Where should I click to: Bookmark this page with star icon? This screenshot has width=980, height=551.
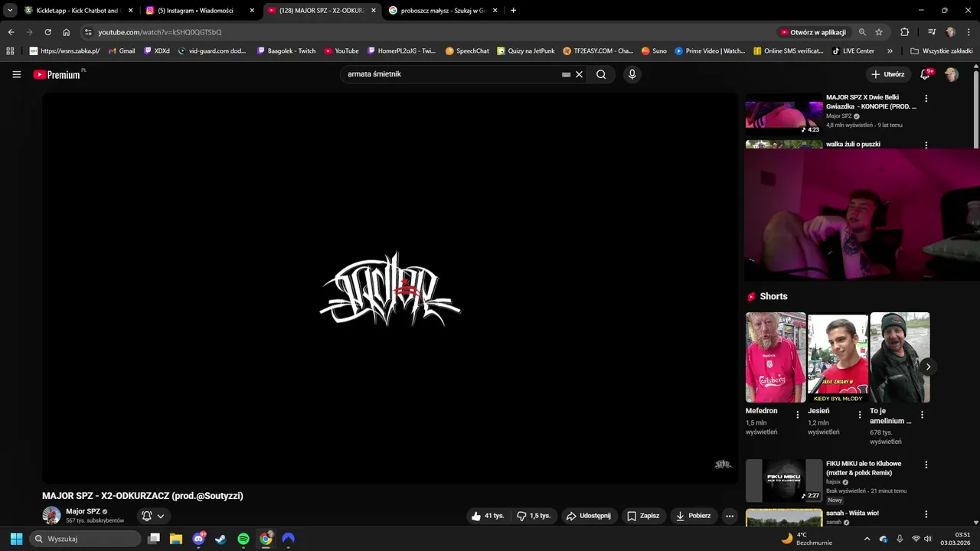pos(879,32)
